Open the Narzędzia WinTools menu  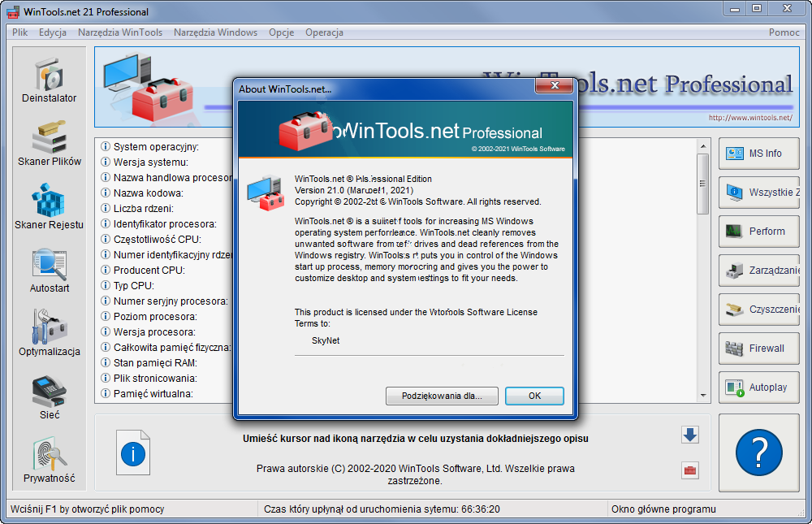(120, 32)
